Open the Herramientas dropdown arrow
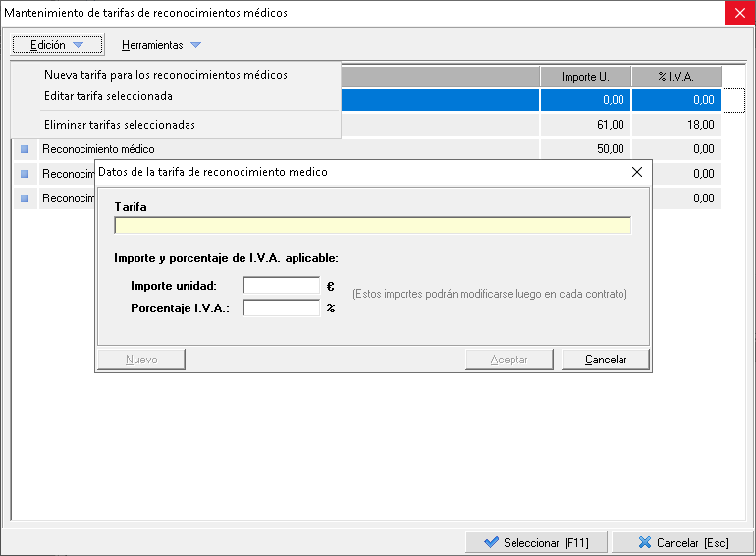 195,45
